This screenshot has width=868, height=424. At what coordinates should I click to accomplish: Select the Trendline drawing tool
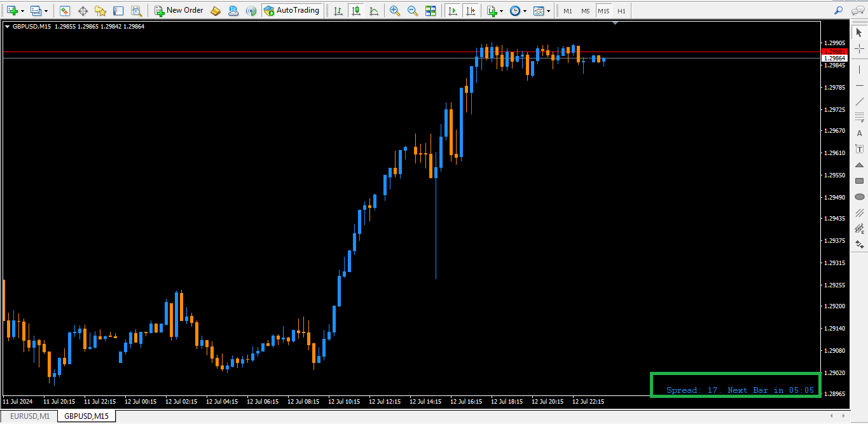click(x=859, y=101)
